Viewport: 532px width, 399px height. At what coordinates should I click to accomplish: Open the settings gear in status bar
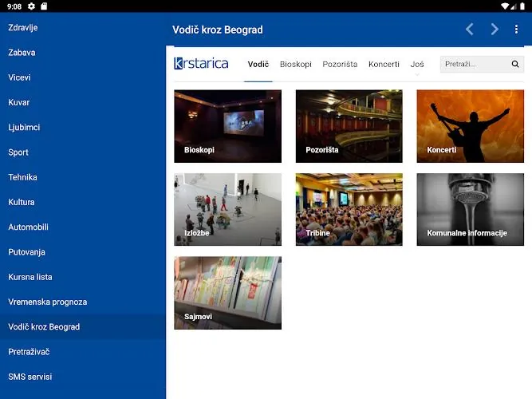(x=31, y=6)
